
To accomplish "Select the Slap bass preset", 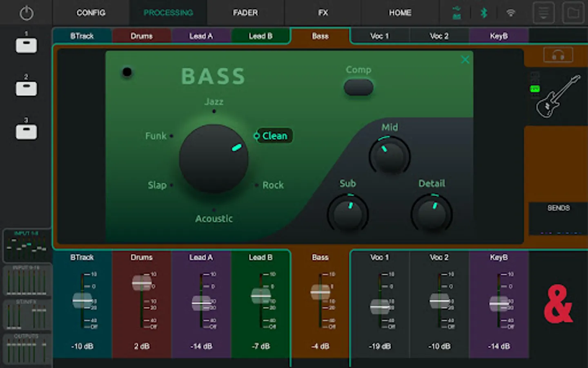I will click(x=157, y=185).
